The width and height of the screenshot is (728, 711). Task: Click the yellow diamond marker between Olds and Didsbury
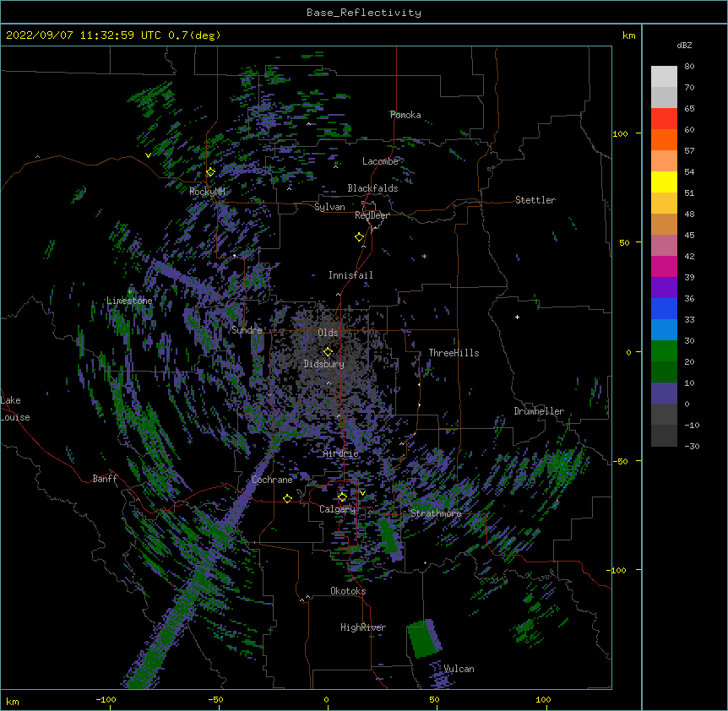[328, 352]
